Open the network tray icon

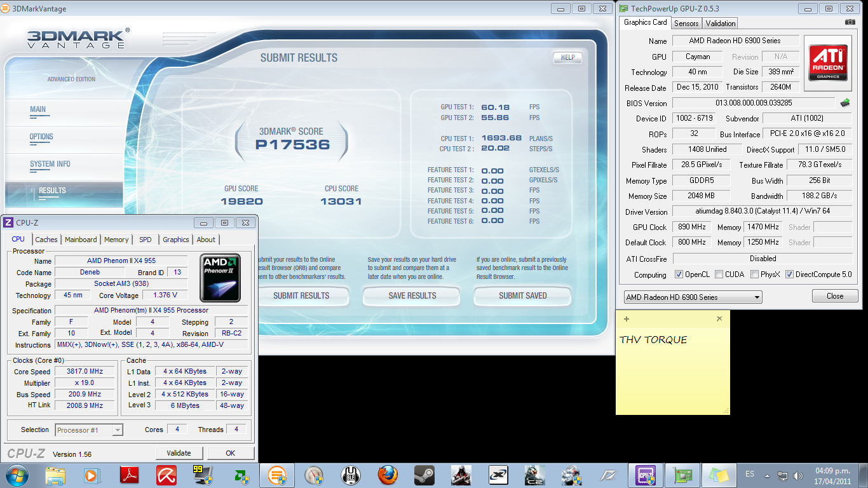click(x=783, y=475)
